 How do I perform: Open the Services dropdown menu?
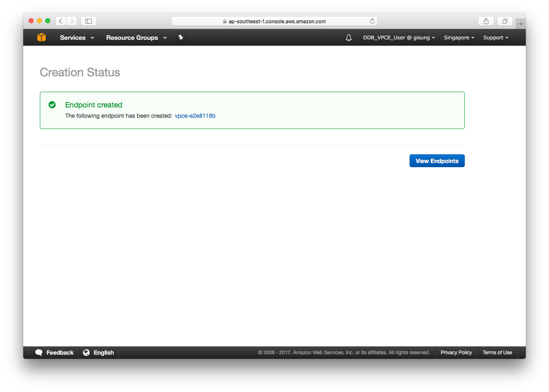click(x=77, y=37)
